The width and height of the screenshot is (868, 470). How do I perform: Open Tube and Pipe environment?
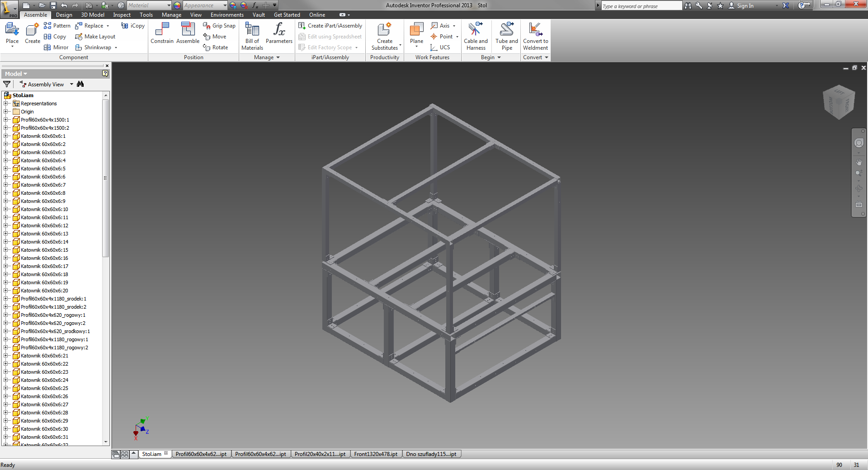click(507, 36)
